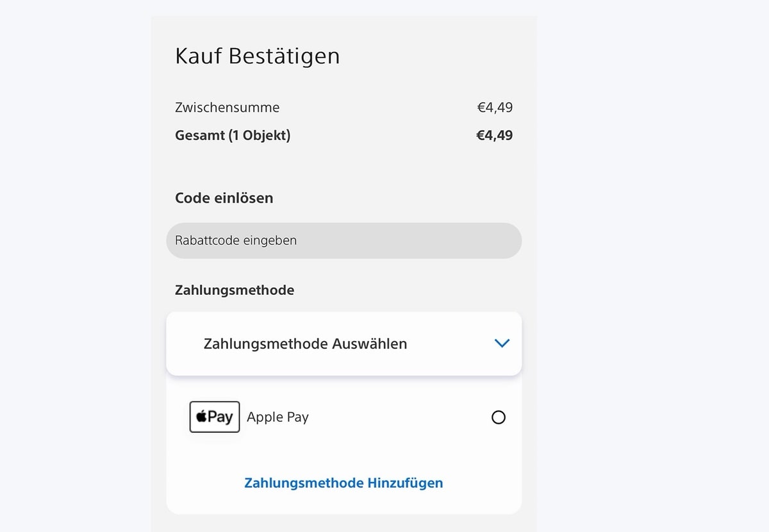Click the Code einlösen heading
Image resolution: width=769 pixels, height=532 pixels.
[224, 198]
